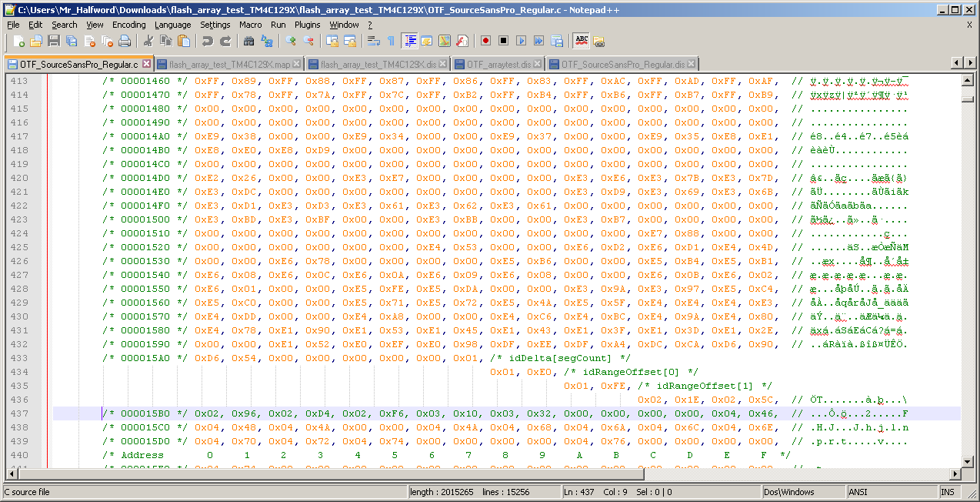Viewport: 980px width, 502px height.
Task: Click the INS indicator in status bar
Action: tap(947, 492)
